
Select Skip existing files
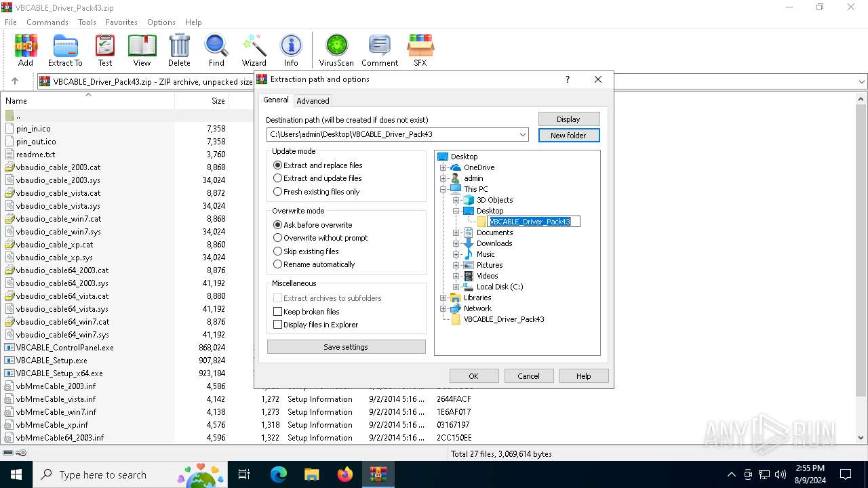coord(306,251)
